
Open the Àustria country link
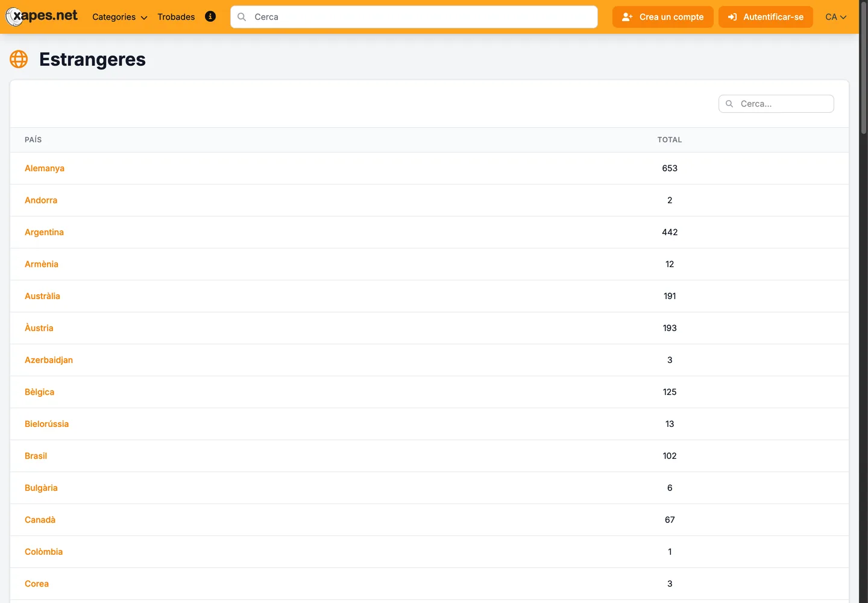coord(39,328)
